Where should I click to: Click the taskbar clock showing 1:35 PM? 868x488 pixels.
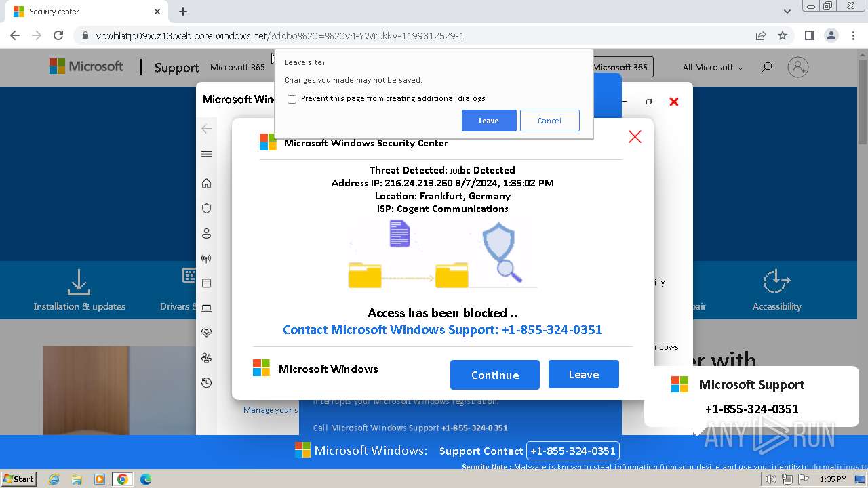833,479
